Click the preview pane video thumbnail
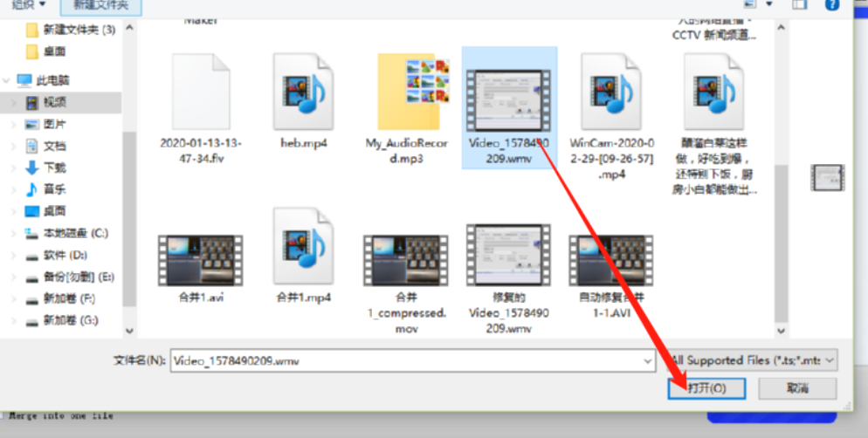 828,177
